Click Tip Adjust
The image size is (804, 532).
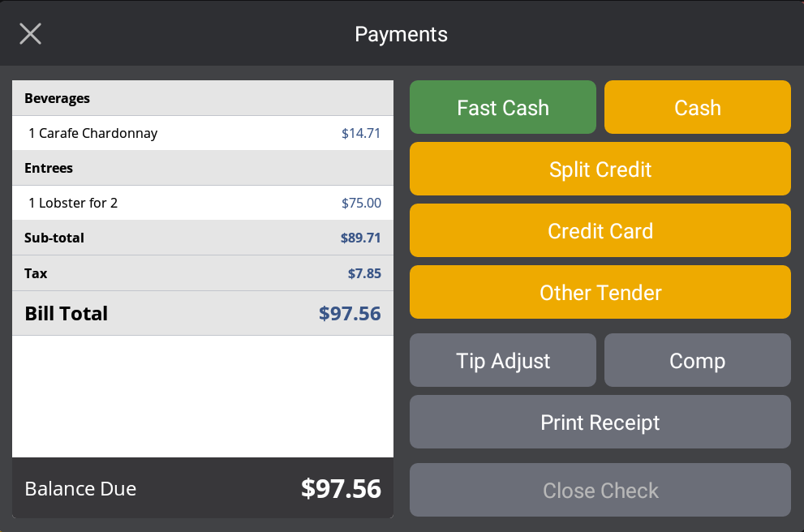(502, 359)
